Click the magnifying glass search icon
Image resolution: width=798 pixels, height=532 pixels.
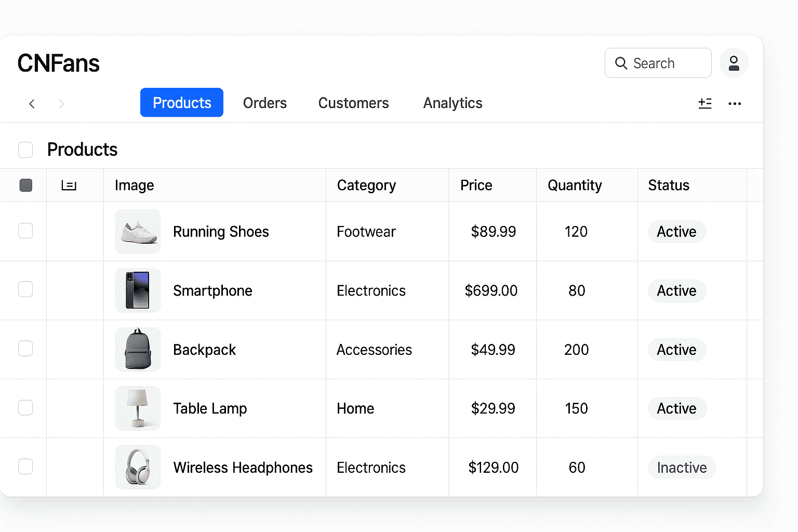pos(621,63)
